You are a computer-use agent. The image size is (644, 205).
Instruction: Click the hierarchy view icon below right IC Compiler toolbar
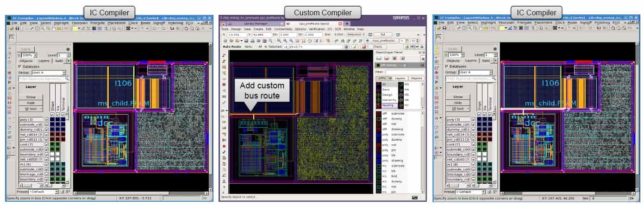click(438, 37)
